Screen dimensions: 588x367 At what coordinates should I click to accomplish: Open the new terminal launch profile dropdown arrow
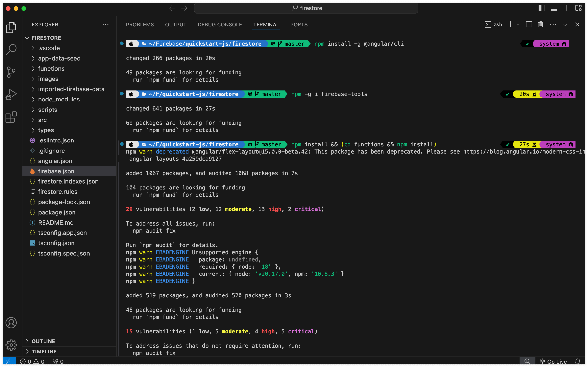click(518, 25)
